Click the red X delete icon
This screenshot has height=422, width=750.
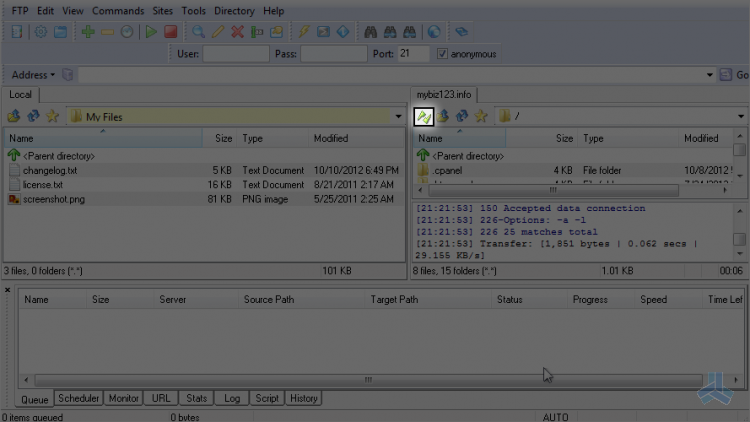(237, 32)
